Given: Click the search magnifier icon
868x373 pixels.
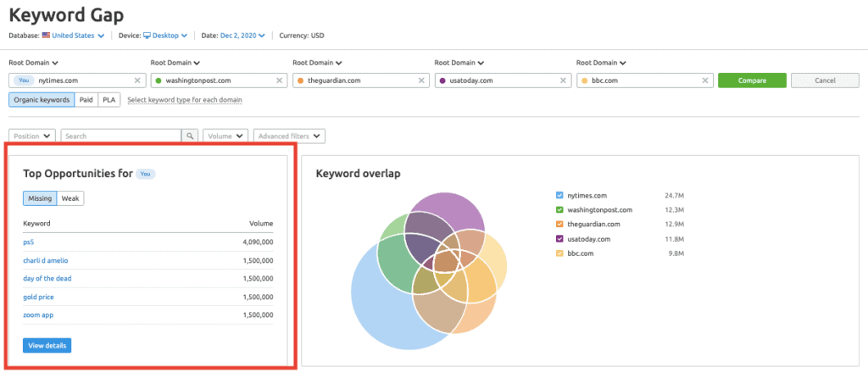Looking at the screenshot, I should click(190, 136).
